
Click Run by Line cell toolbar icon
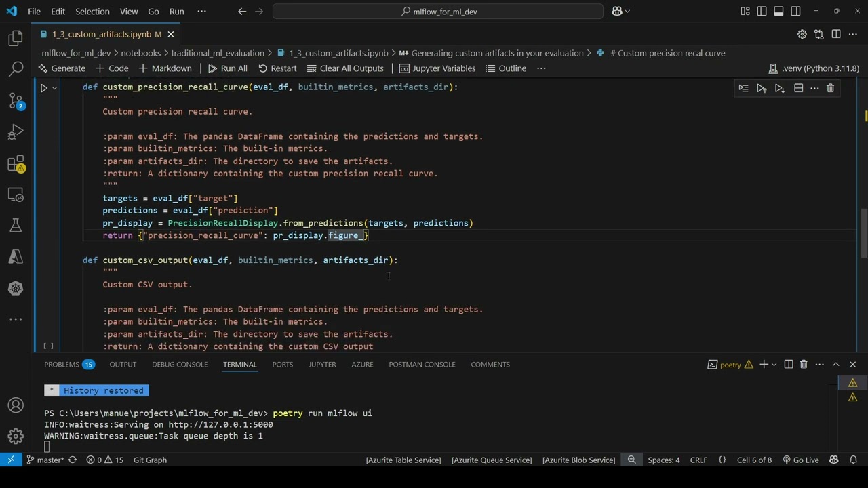click(744, 88)
